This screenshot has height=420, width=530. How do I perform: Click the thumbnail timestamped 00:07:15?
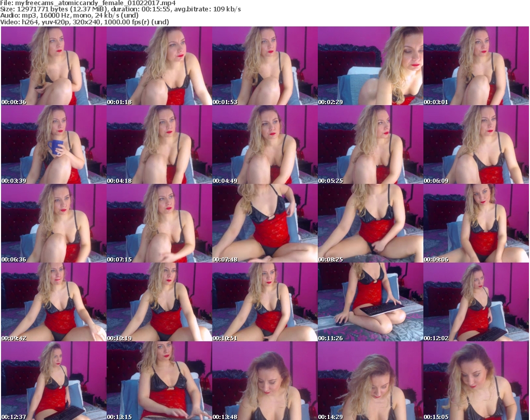click(159, 224)
